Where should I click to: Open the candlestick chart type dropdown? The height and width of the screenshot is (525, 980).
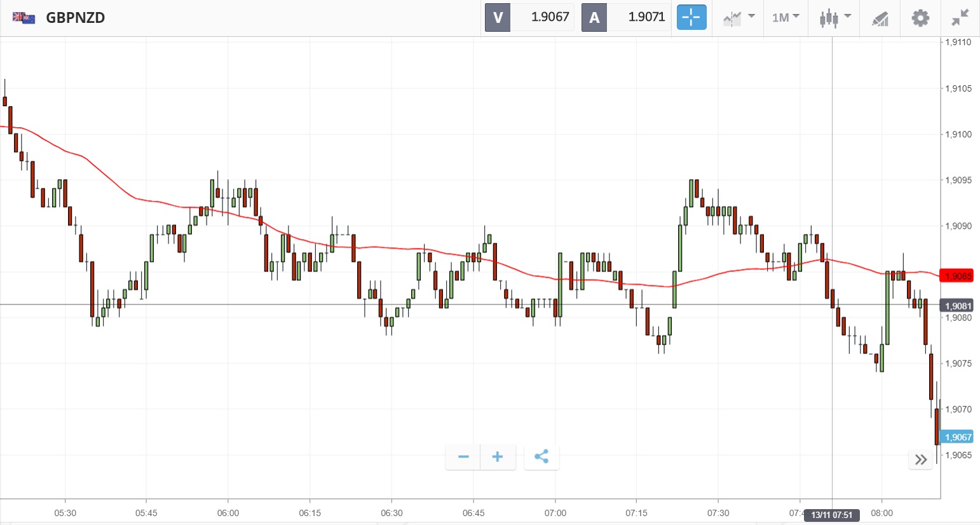pos(834,18)
